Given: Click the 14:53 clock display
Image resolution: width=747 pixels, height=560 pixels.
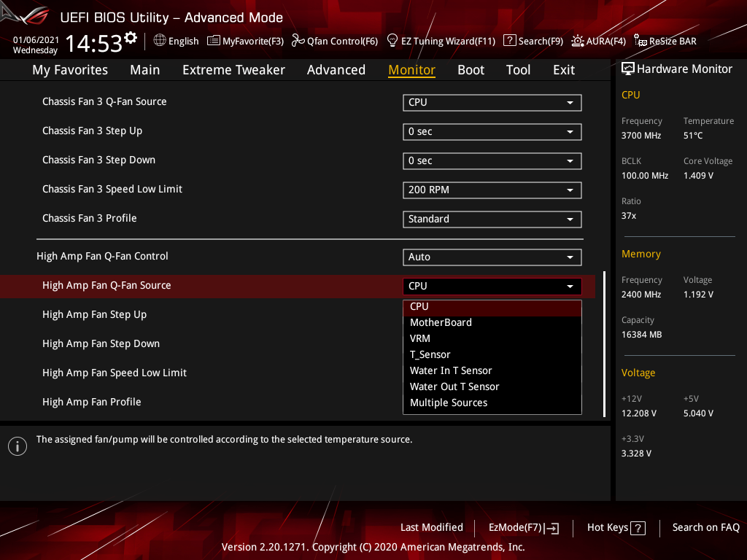Looking at the screenshot, I should (94, 43).
